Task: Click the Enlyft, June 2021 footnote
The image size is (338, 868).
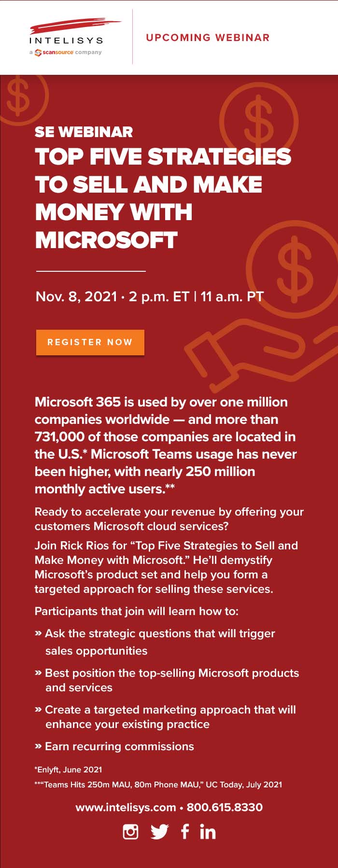Action: point(68,770)
